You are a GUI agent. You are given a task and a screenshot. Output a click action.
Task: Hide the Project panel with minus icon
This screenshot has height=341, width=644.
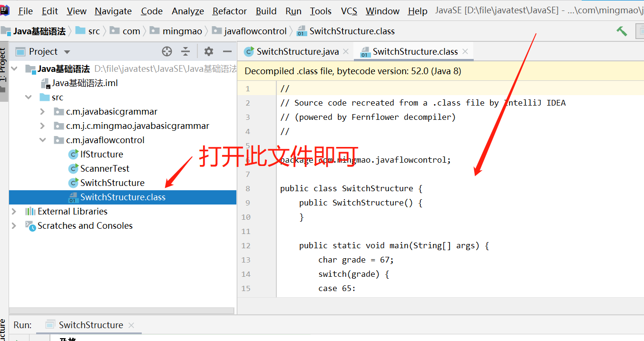(x=227, y=51)
